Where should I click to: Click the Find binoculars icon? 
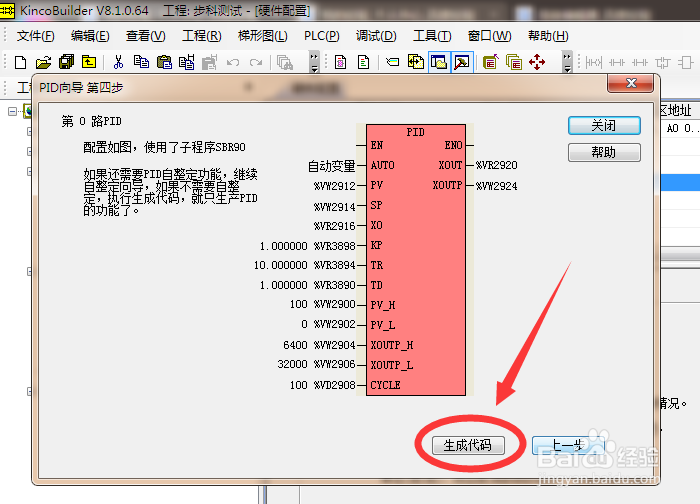click(x=284, y=62)
